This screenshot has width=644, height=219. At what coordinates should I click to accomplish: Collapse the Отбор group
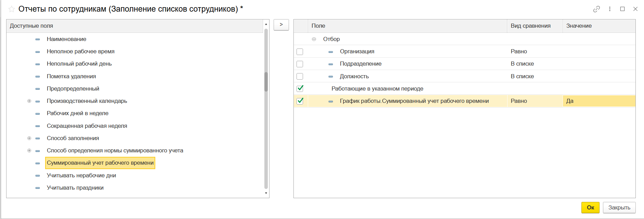[314, 39]
